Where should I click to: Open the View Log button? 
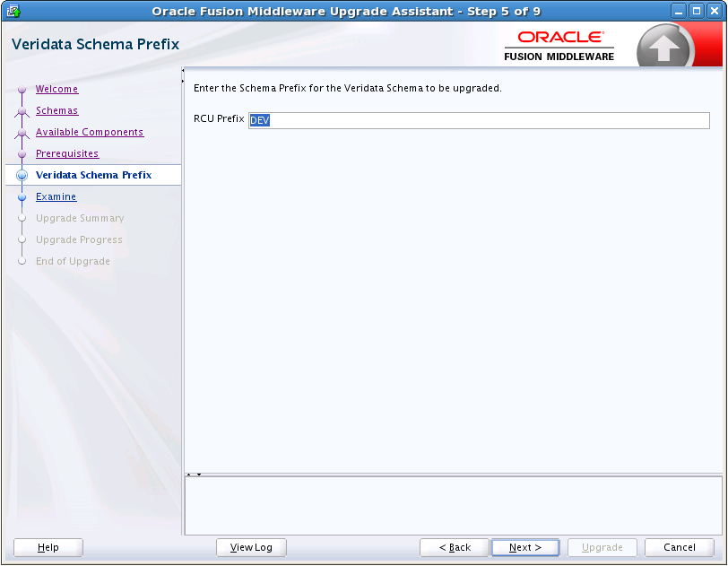tap(251, 547)
